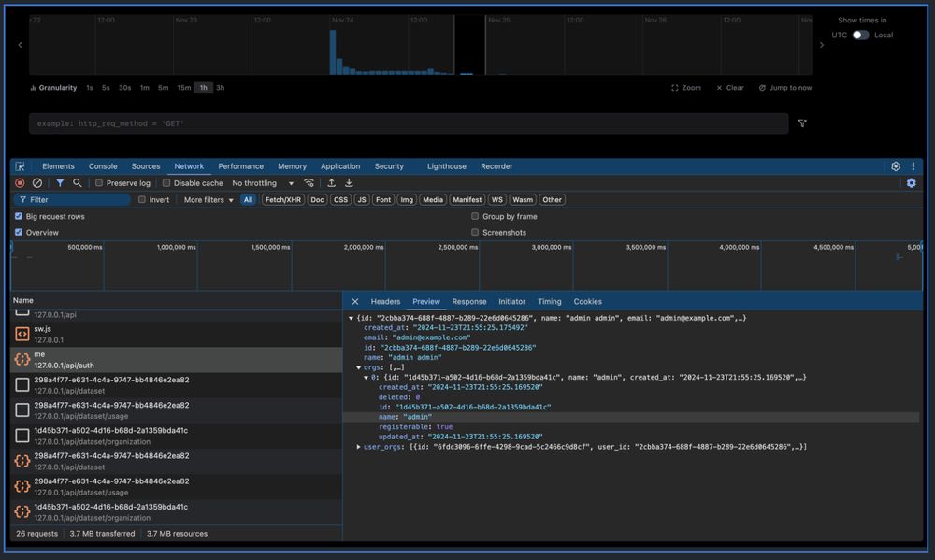Image resolution: width=935 pixels, height=560 pixels.
Task: Click the inspect element picker icon
Action: tap(20, 166)
